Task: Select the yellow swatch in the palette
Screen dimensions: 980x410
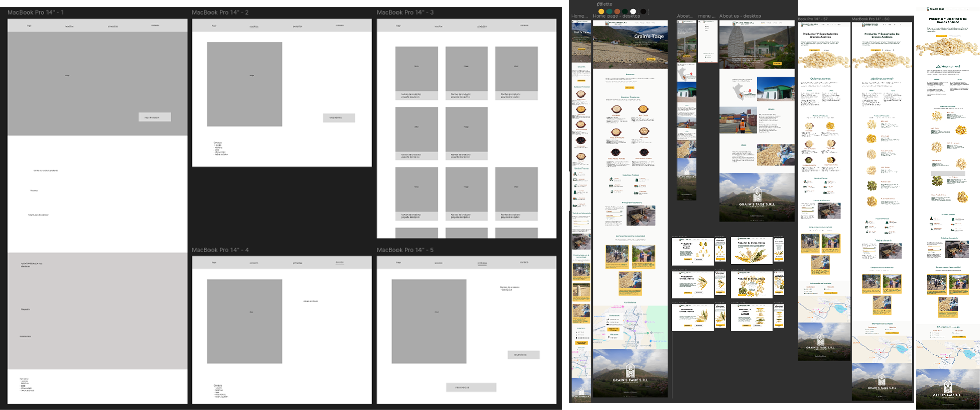Action: 601,11
